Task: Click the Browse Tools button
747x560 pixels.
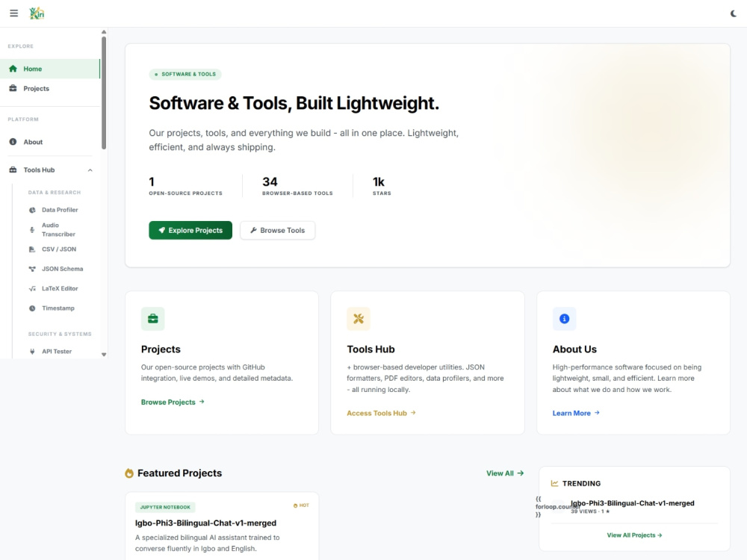Action: (277, 230)
